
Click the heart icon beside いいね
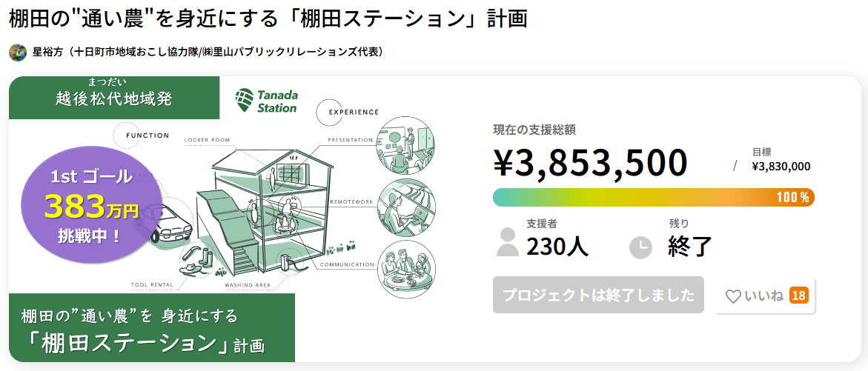coord(733,296)
